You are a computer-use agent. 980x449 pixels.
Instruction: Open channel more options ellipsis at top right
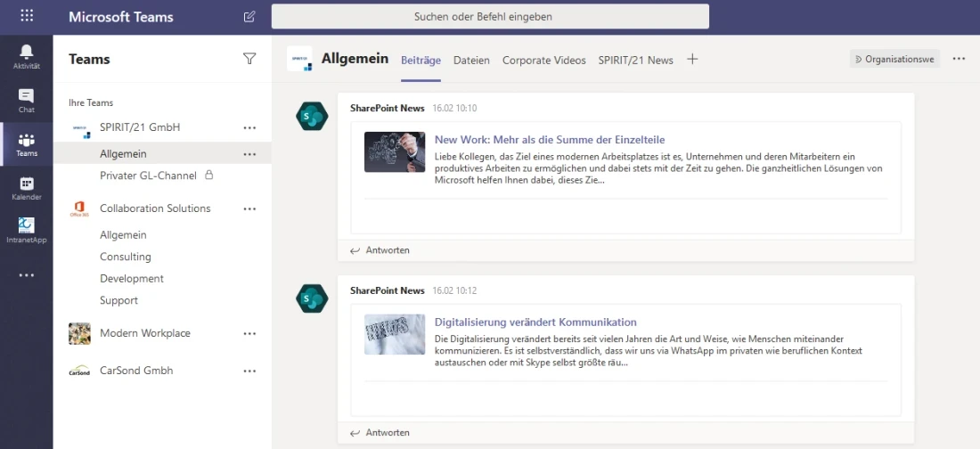tap(959, 59)
